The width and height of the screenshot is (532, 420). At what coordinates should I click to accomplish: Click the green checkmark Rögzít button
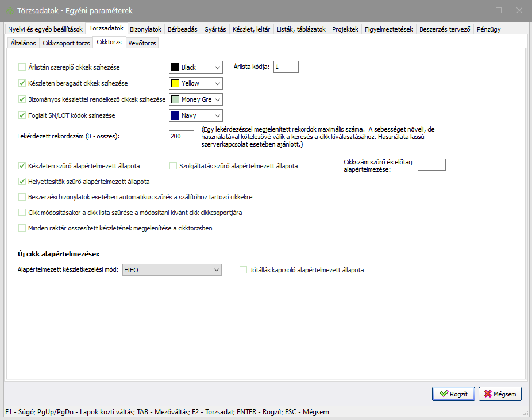point(453,394)
